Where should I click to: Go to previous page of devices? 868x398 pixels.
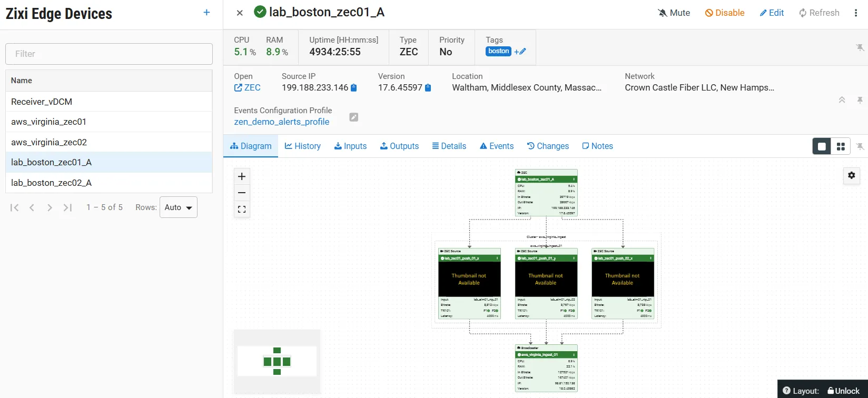click(x=32, y=207)
